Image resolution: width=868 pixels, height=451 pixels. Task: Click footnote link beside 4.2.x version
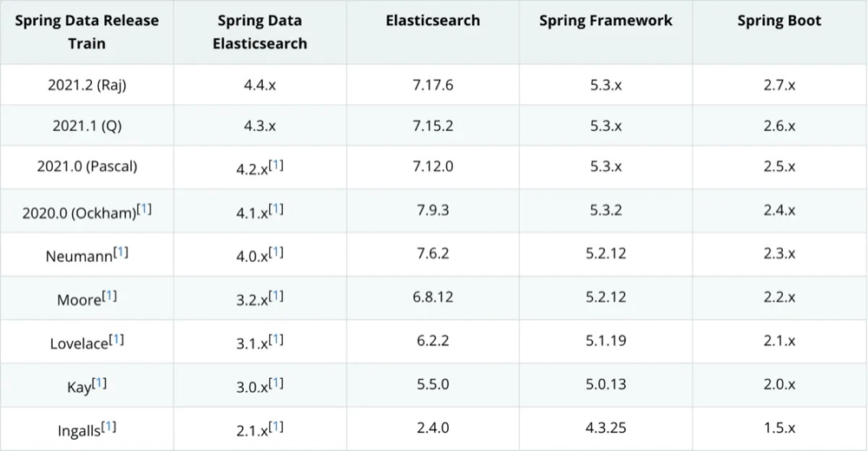click(276, 164)
